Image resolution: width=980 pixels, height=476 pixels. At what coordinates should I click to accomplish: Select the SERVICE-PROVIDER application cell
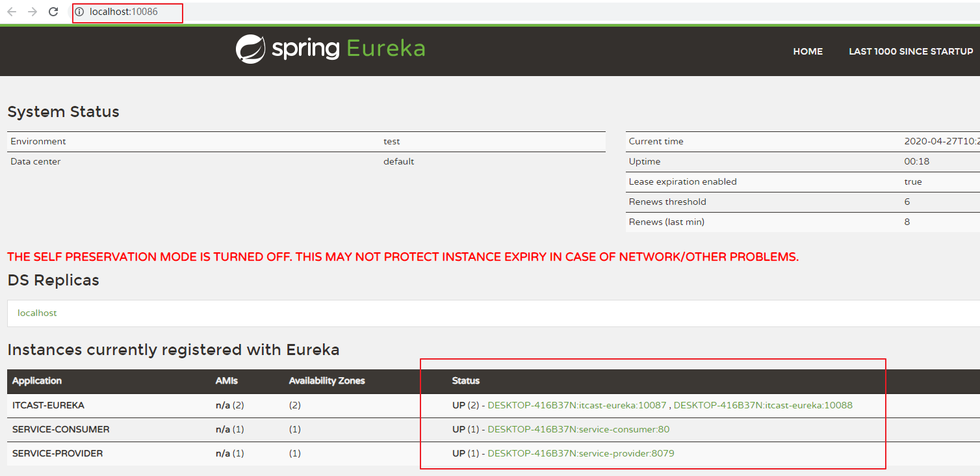(57, 453)
